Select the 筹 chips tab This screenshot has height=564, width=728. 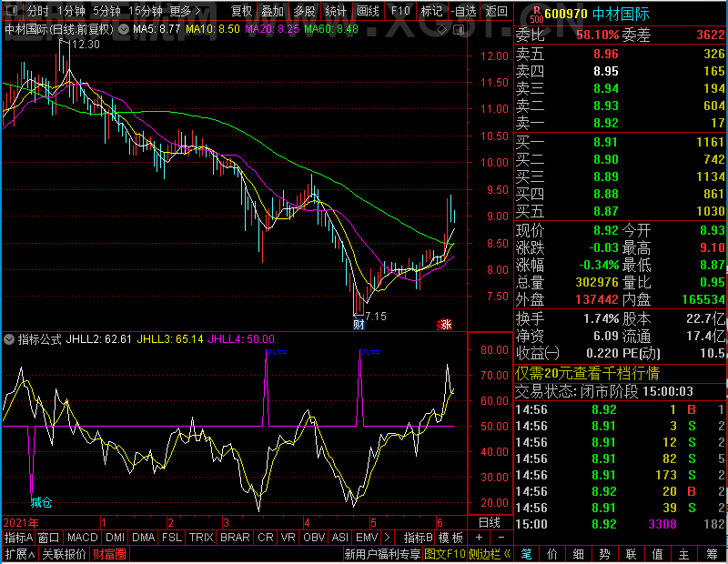click(712, 554)
